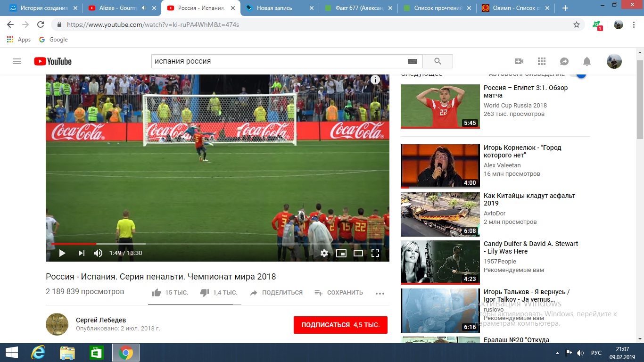This screenshot has width=644, height=362.
Task: Switch to the Олимп - Список tab
Action: [x=515, y=8]
